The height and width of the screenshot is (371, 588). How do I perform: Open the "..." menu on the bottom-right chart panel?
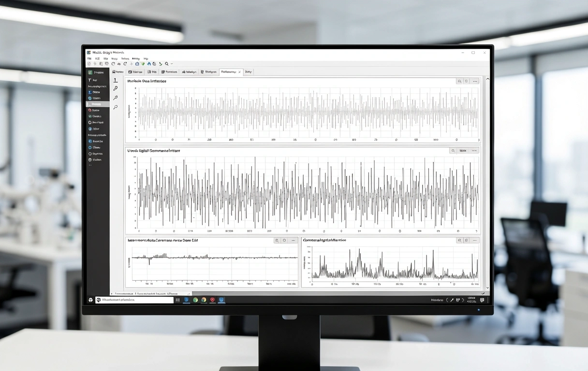[x=475, y=240]
